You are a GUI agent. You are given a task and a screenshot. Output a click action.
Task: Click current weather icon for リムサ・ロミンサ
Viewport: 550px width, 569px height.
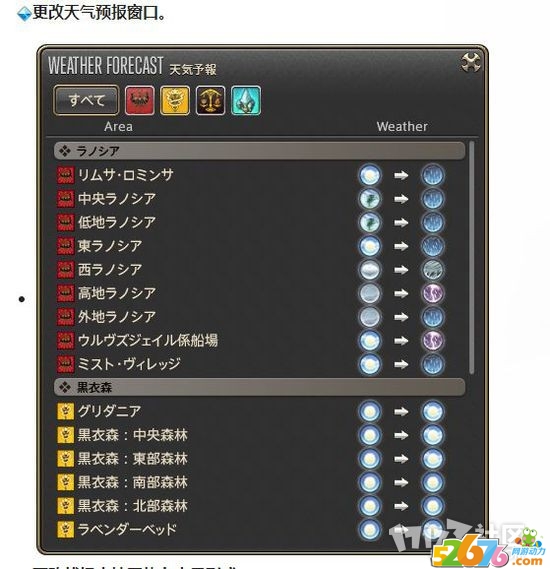(370, 175)
